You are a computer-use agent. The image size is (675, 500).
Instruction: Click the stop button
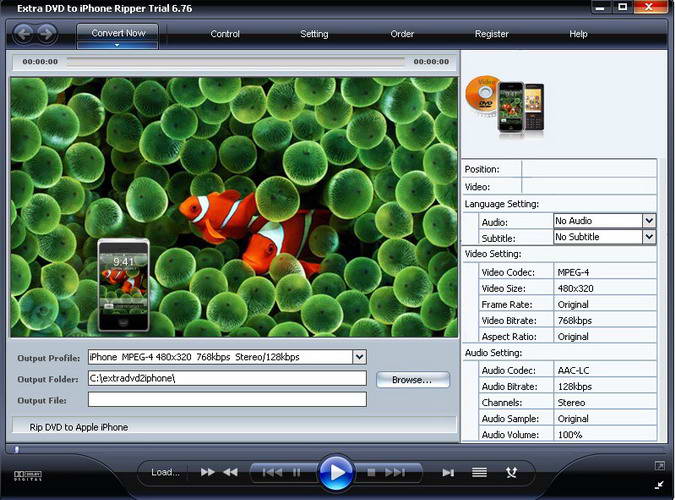click(x=371, y=472)
